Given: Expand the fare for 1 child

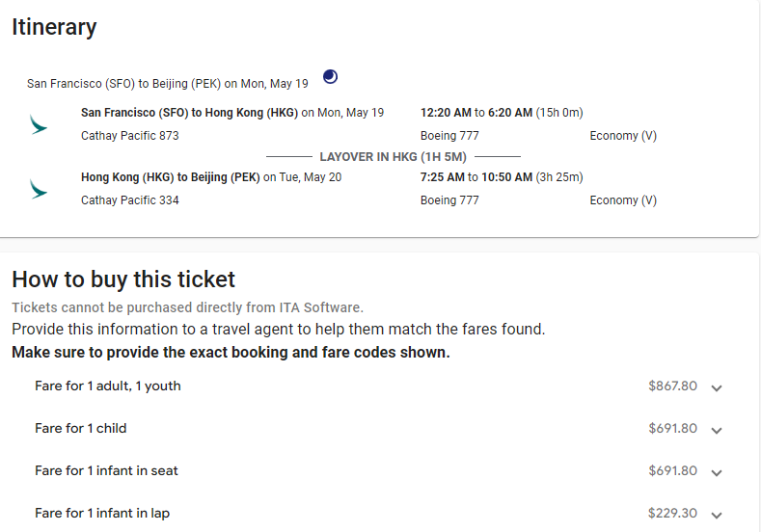Looking at the screenshot, I should [717, 430].
